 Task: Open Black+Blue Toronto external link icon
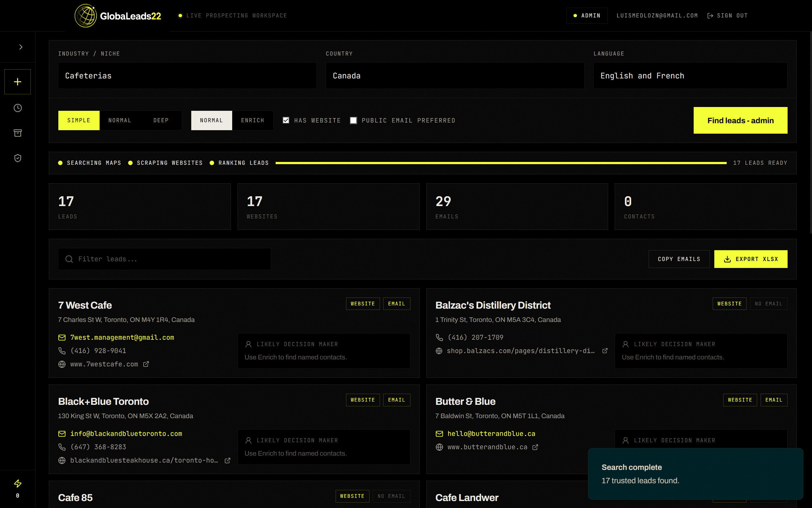coord(227,460)
